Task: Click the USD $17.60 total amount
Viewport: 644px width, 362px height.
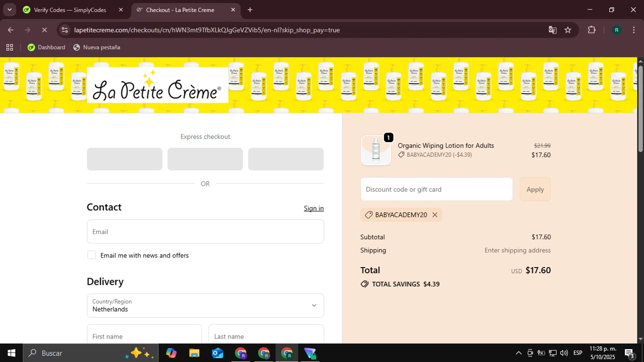Action: pyautogui.click(x=531, y=271)
